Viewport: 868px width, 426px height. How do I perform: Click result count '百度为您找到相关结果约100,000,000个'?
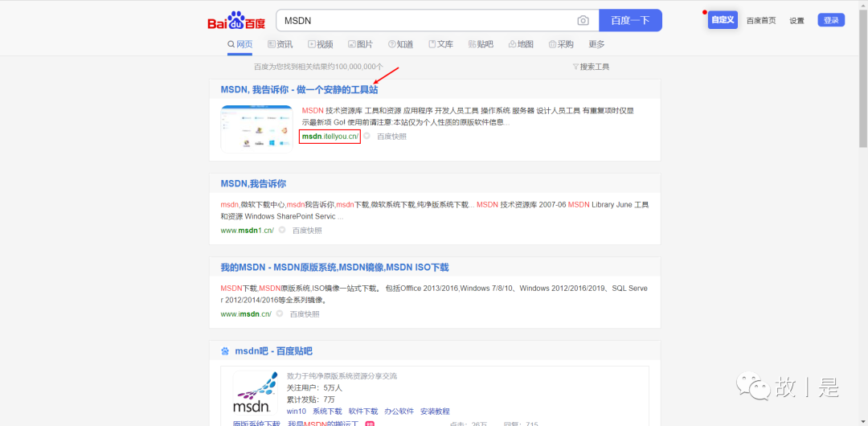(x=318, y=67)
